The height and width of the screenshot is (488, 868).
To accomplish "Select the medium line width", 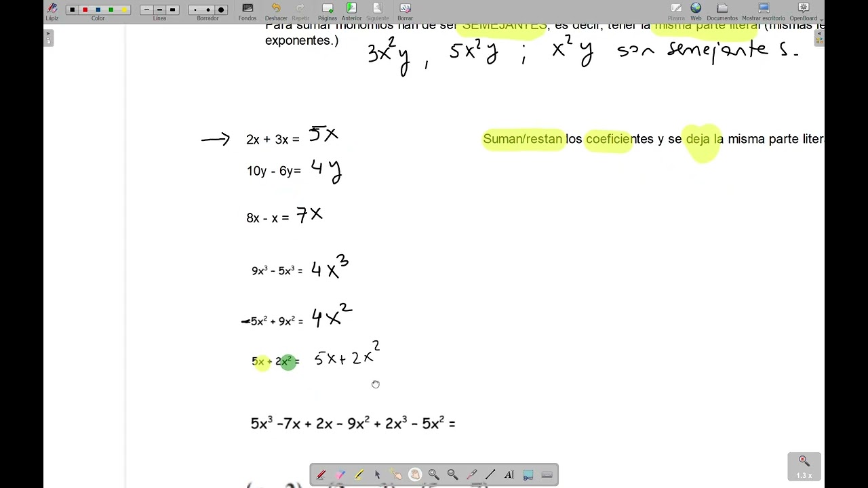I will click(159, 10).
